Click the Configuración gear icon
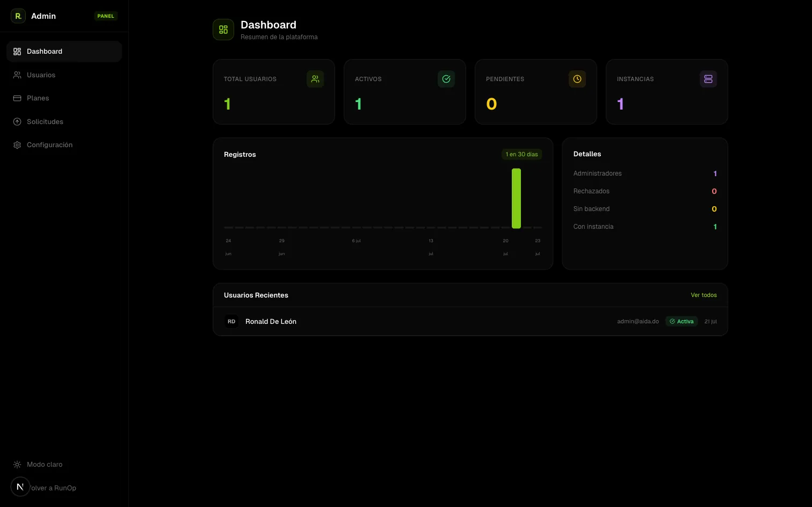 point(17,145)
